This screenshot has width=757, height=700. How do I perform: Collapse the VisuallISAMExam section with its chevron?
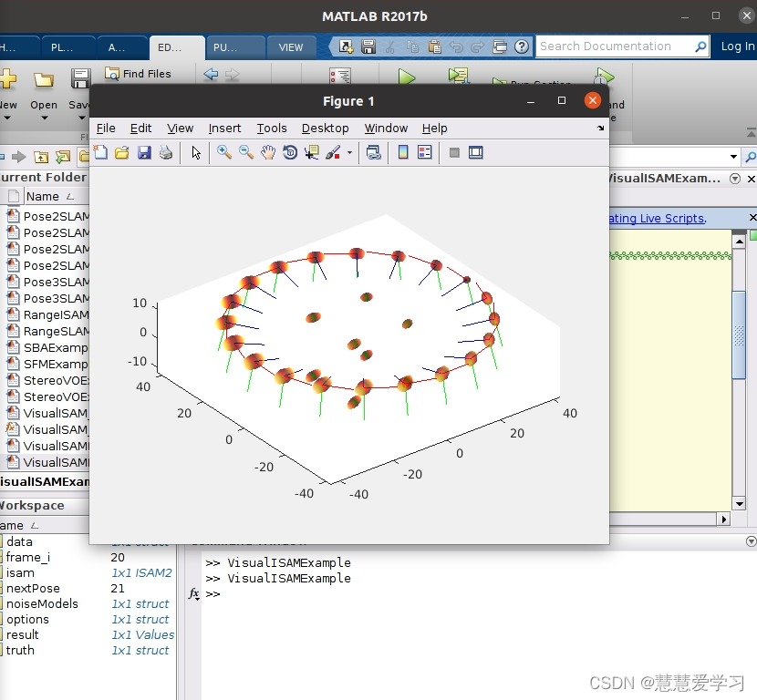(x=735, y=179)
